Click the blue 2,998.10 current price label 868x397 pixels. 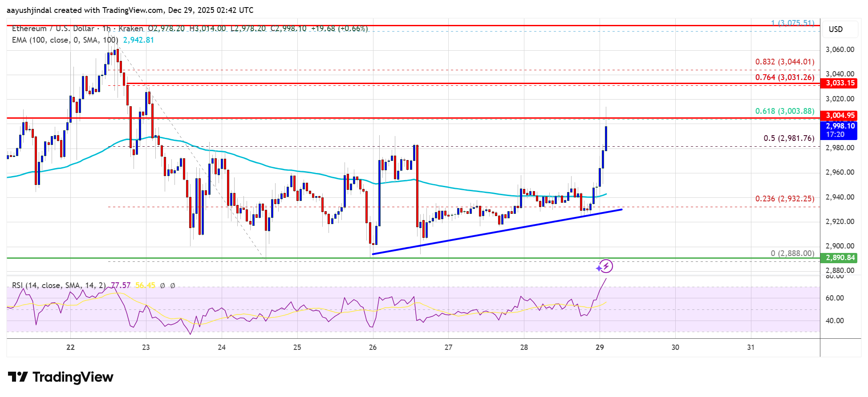click(840, 126)
